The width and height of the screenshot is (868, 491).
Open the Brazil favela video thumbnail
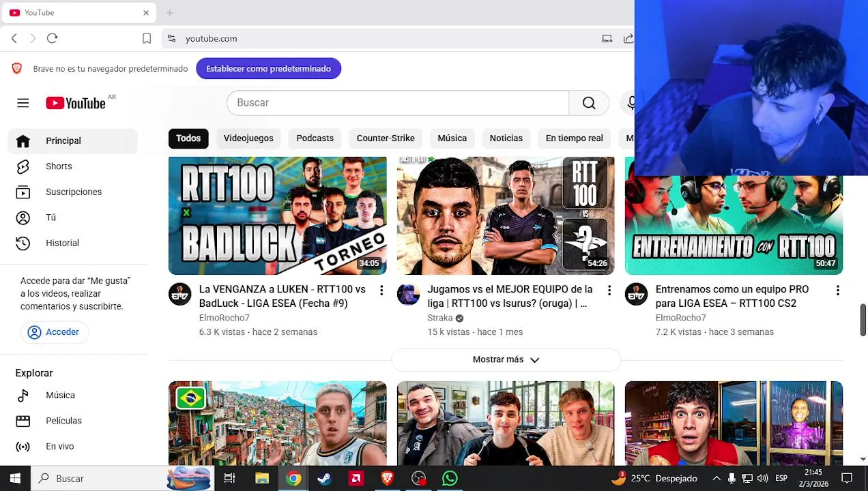[x=277, y=423]
